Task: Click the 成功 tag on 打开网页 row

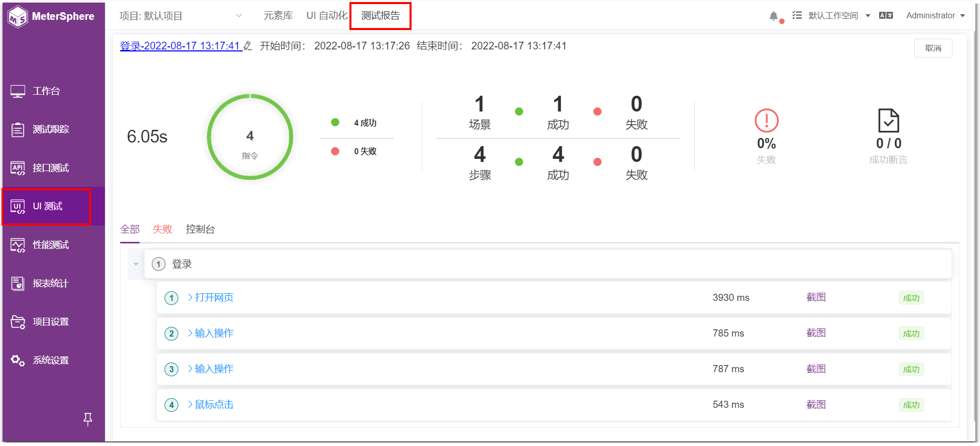Action: [911, 298]
